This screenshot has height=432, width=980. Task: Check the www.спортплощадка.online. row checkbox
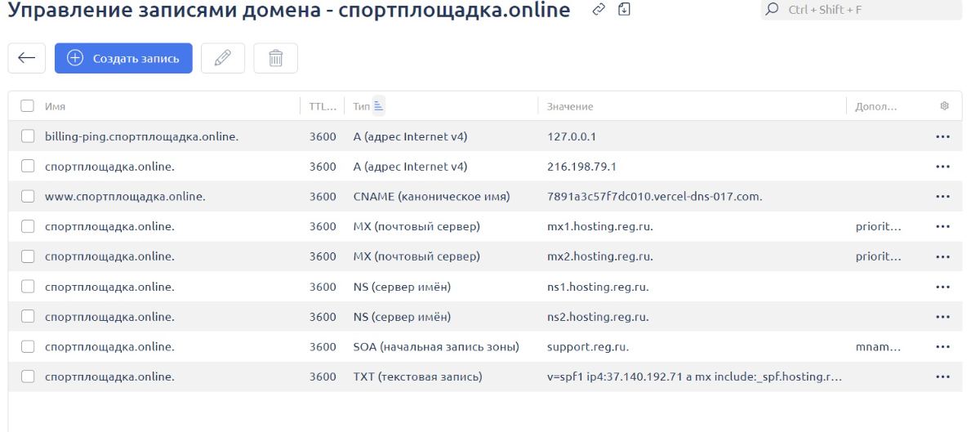27,196
